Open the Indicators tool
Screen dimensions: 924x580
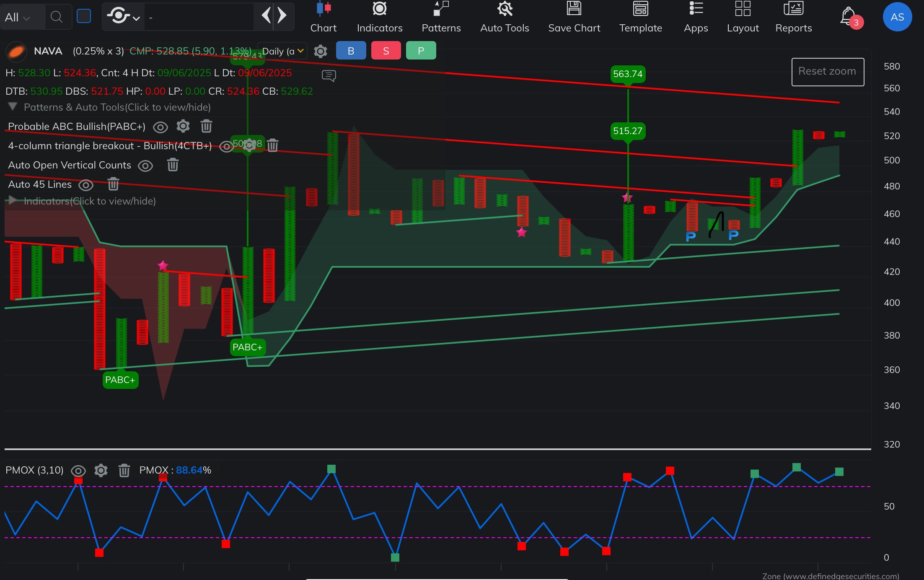coord(379,17)
